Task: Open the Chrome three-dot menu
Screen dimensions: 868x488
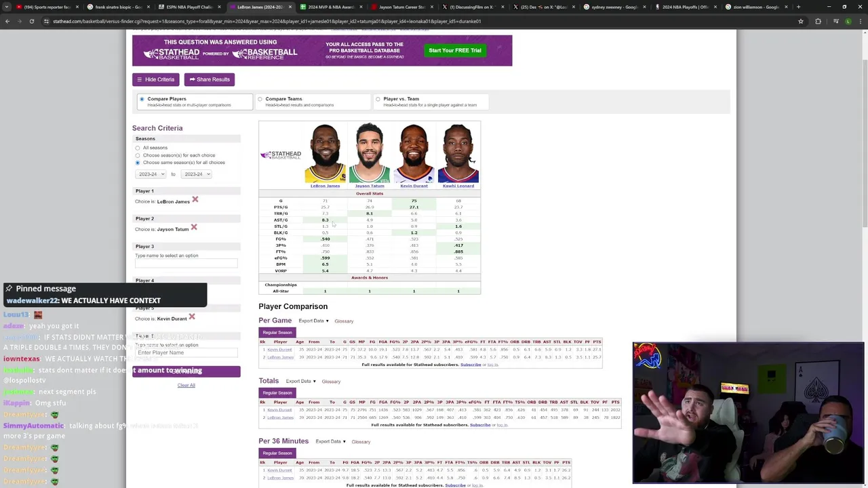Action: 861,21
